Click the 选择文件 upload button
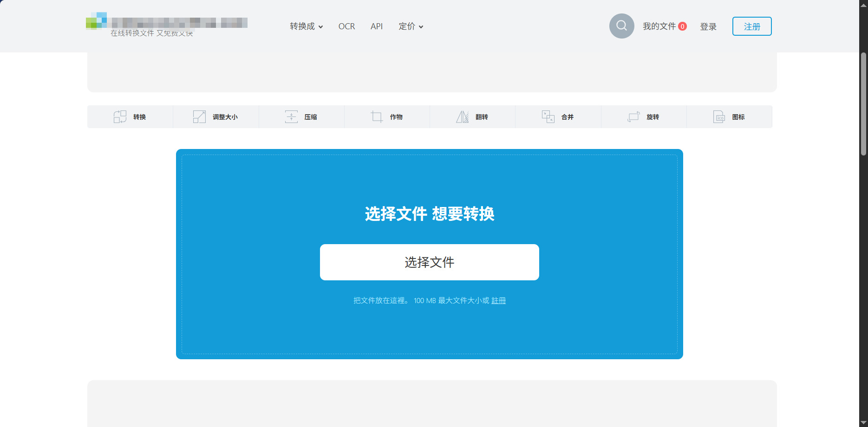 click(x=430, y=262)
